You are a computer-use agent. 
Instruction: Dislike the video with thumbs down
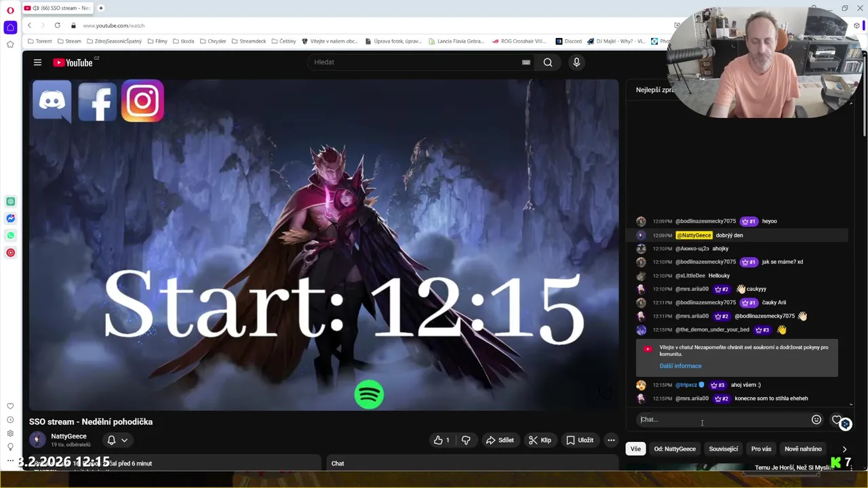466,440
